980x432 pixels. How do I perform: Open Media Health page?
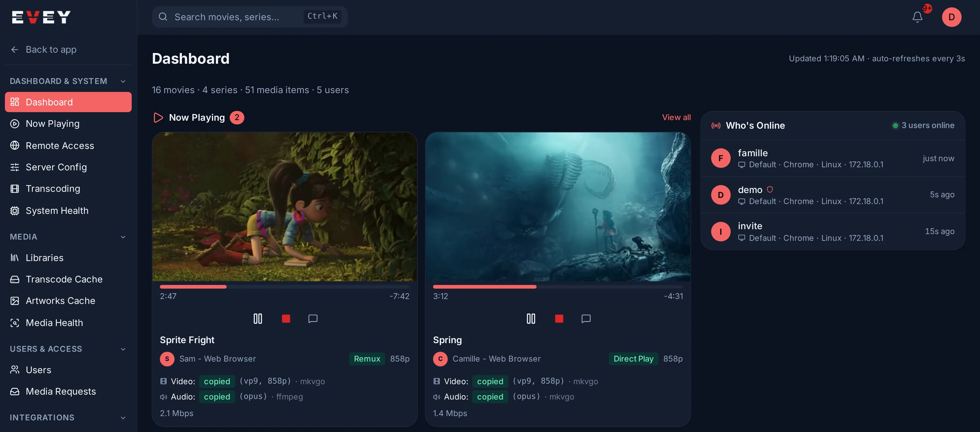point(68,323)
